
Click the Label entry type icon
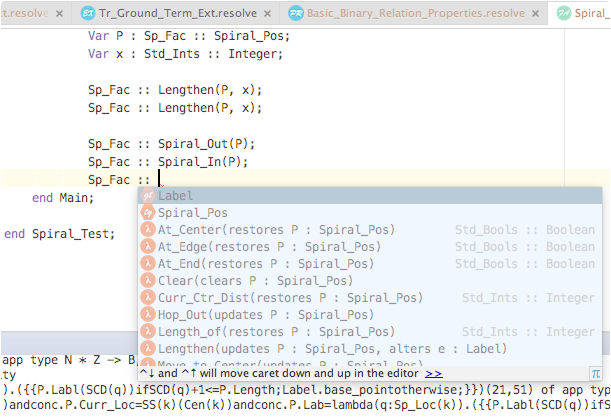coord(148,195)
